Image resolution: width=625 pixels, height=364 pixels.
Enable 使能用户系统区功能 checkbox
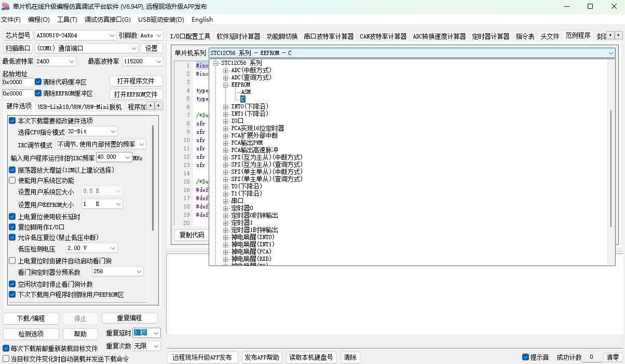click(12, 180)
